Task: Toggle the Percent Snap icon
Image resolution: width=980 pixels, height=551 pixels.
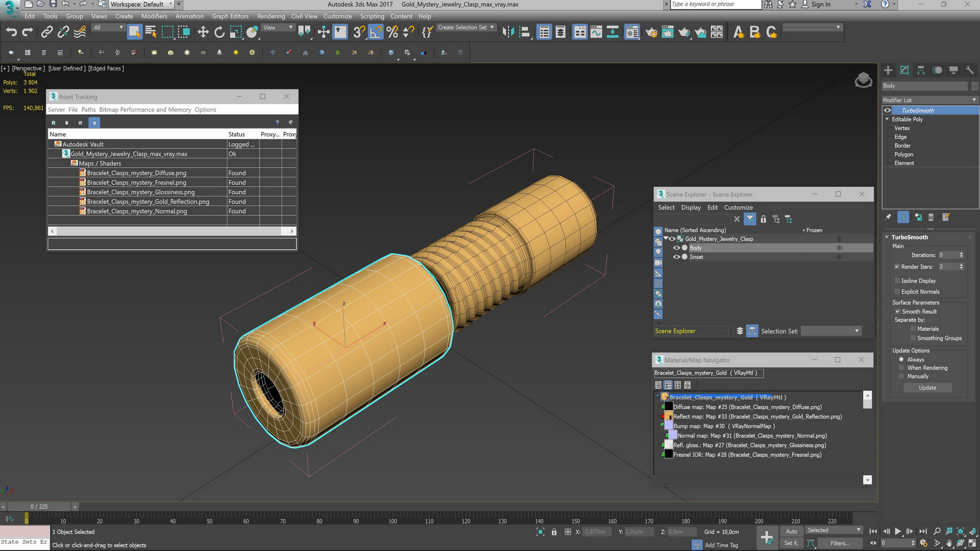Action: point(392,32)
